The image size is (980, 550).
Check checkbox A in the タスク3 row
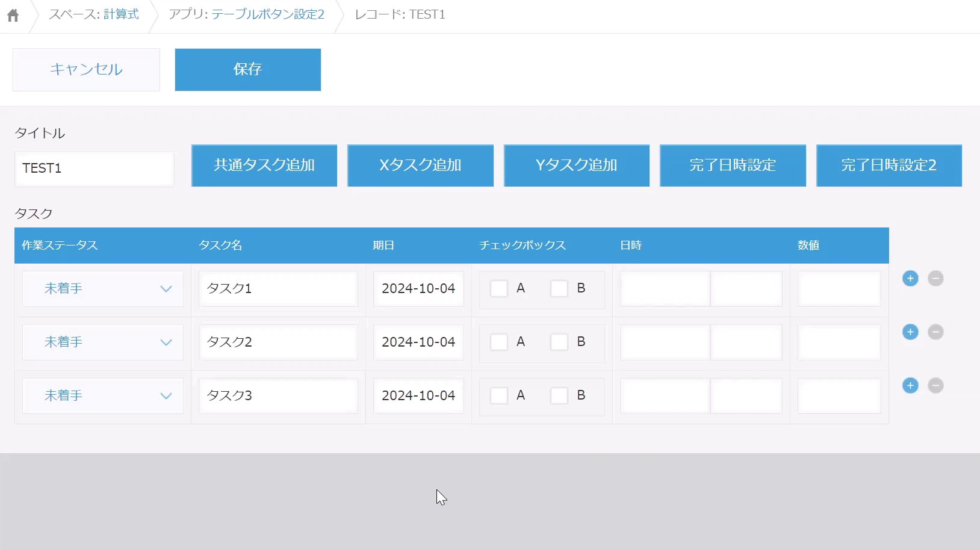click(x=499, y=395)
